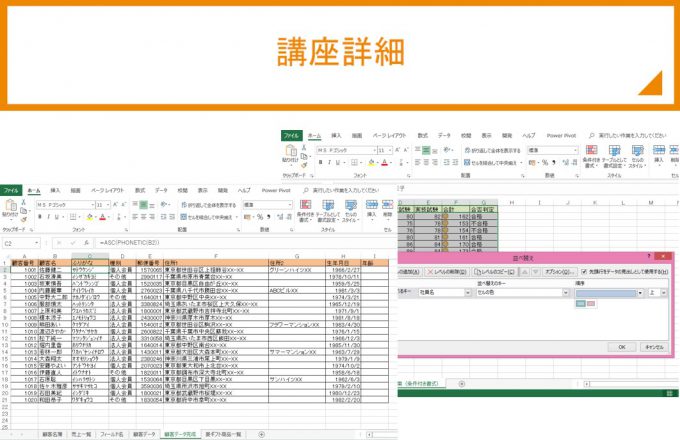
Task: Open データ tab in Sort-dialog workbook
Action: point(444,136)
